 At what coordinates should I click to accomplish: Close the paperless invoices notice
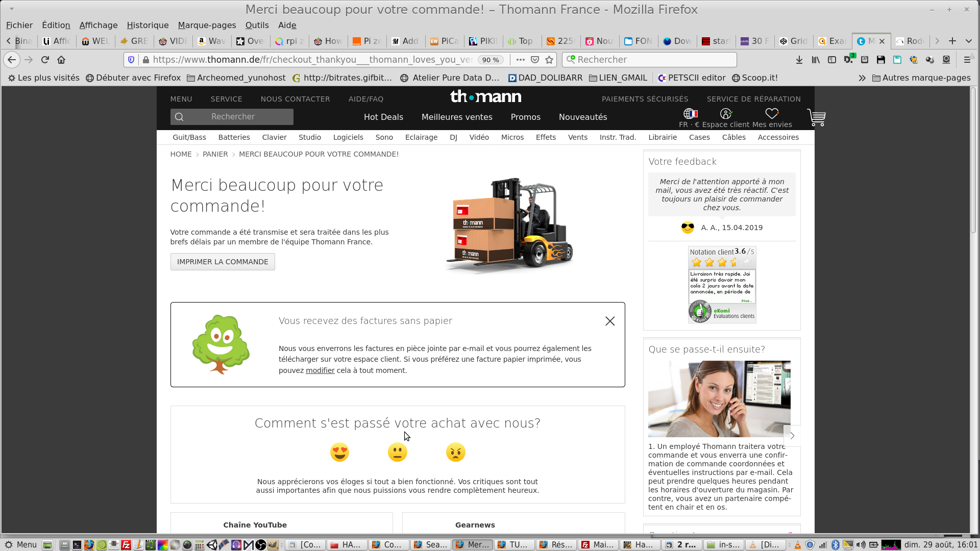click(x=609, y=321)
